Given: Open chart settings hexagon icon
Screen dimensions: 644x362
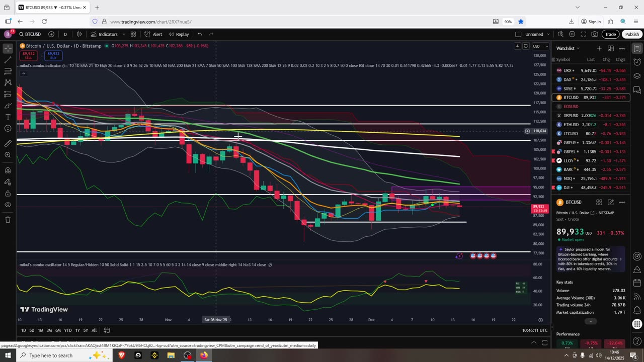Looking at the screenshot, I should tap(572, 34).
